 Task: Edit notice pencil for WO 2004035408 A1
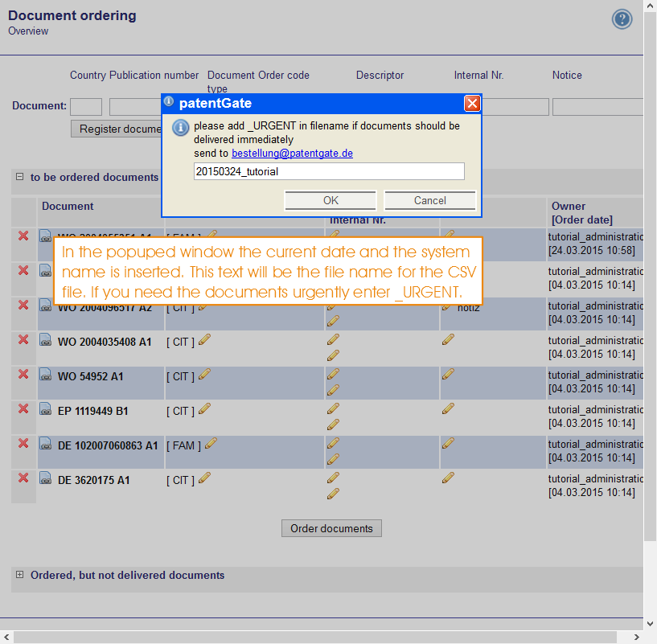[448, 339]
